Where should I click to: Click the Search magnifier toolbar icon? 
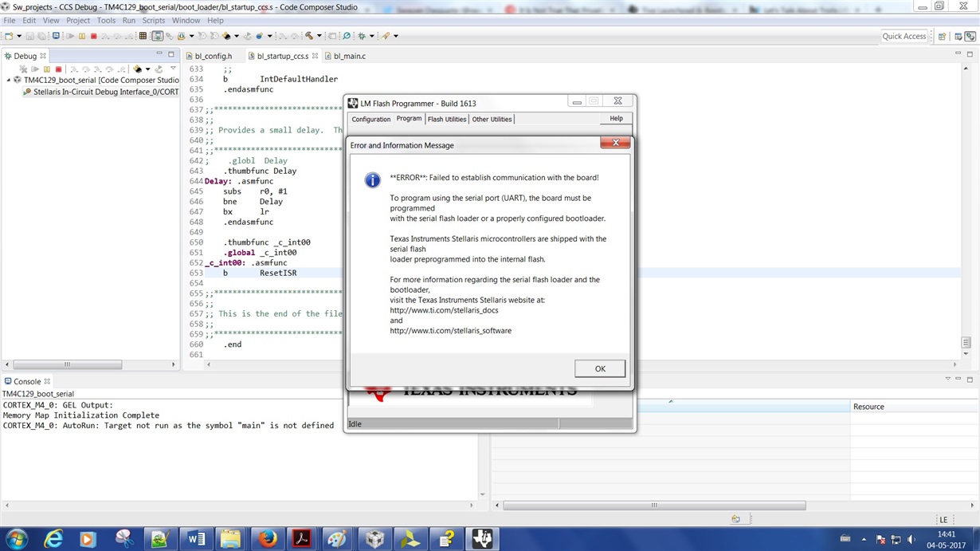pos(346,36)
